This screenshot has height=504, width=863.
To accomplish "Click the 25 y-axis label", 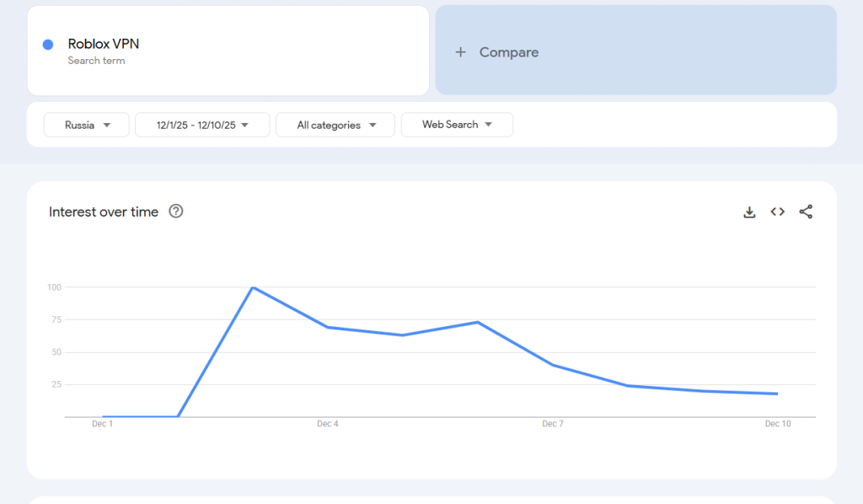I will click(x=56, y=384).
